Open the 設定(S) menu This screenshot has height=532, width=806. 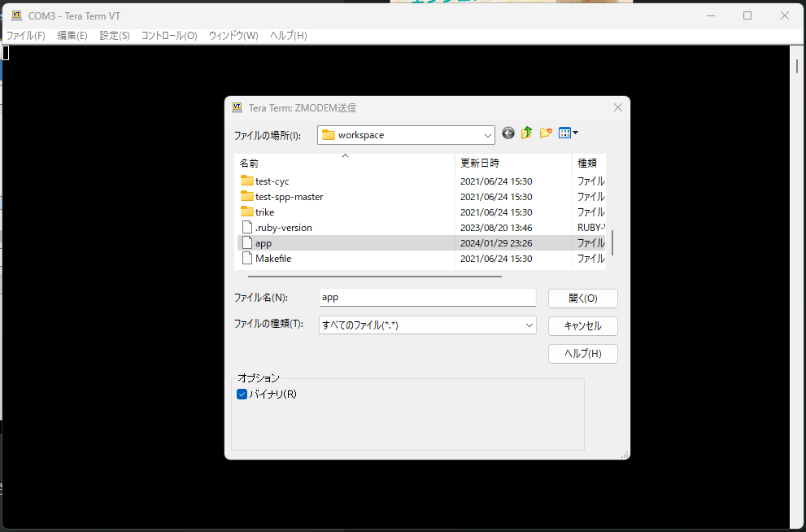pyautogui.click(x=115, y=35)
